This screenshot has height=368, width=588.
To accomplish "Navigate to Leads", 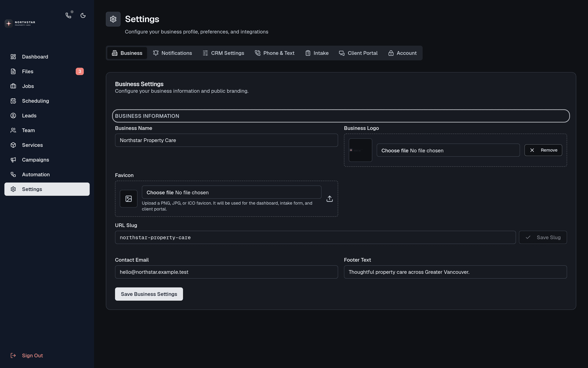I will [47, 116].
